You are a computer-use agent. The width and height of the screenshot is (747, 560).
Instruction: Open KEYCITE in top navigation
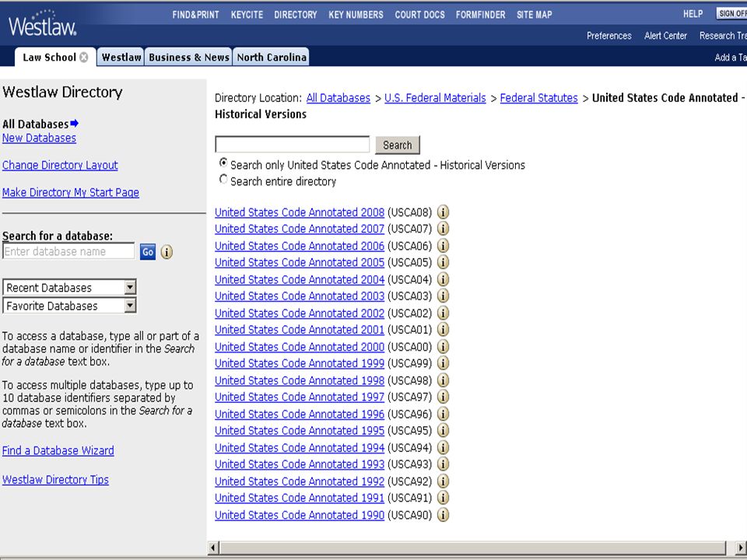pyautogui.click(x=247, y=15)
